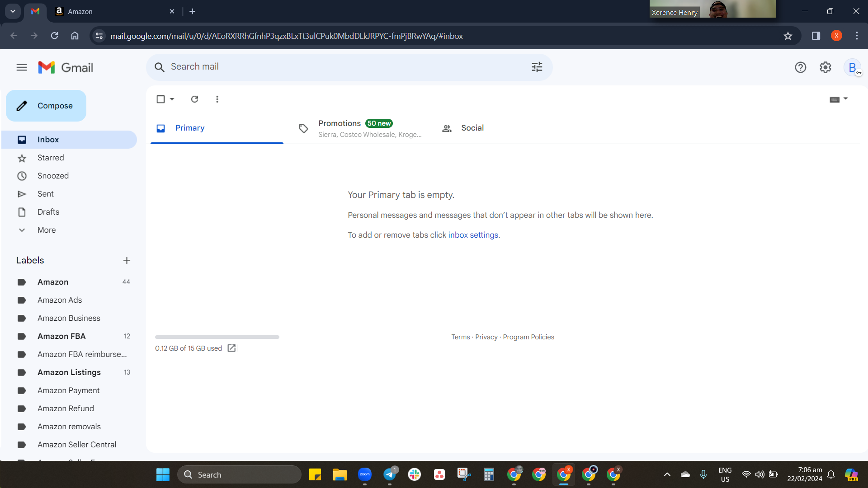Open Slack from the taskbar

coord(414,474)
